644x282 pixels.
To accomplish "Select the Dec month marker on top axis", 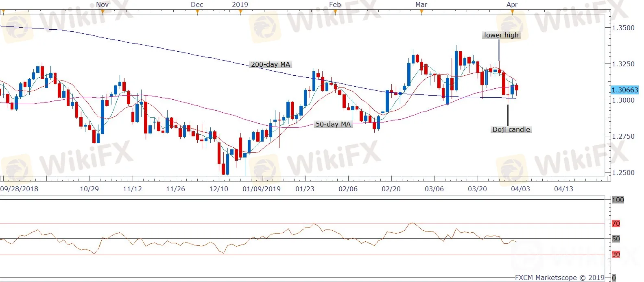I will click(x=197, y=5).
